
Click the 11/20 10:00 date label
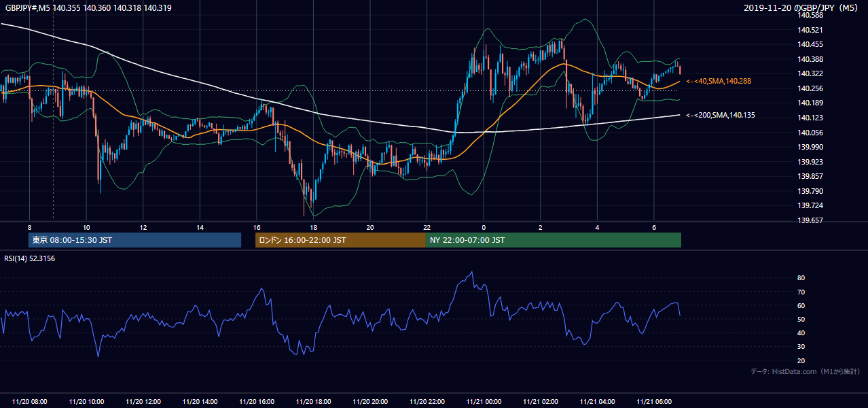(x=86, y=402)
